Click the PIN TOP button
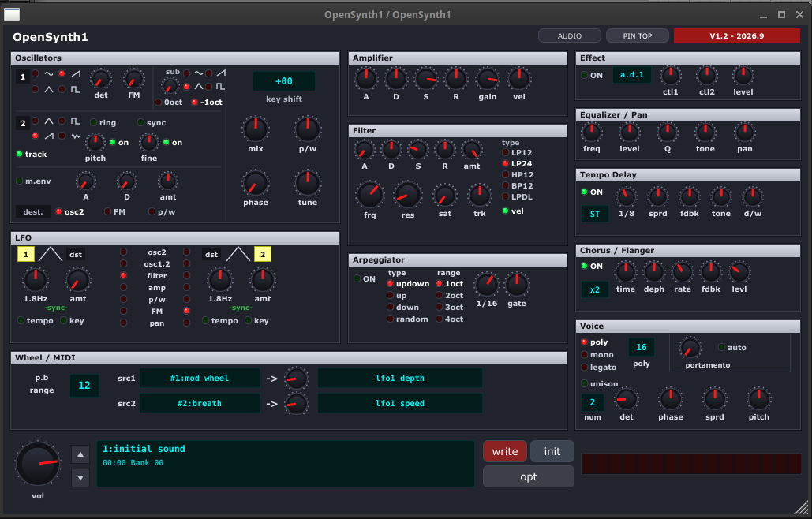Viewport: 812px width, 519px height. coord(638,35)
